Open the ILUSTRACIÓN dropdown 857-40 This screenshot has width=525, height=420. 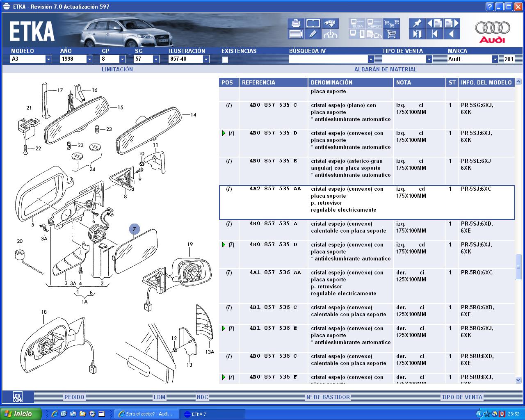[x=206, y=59]
